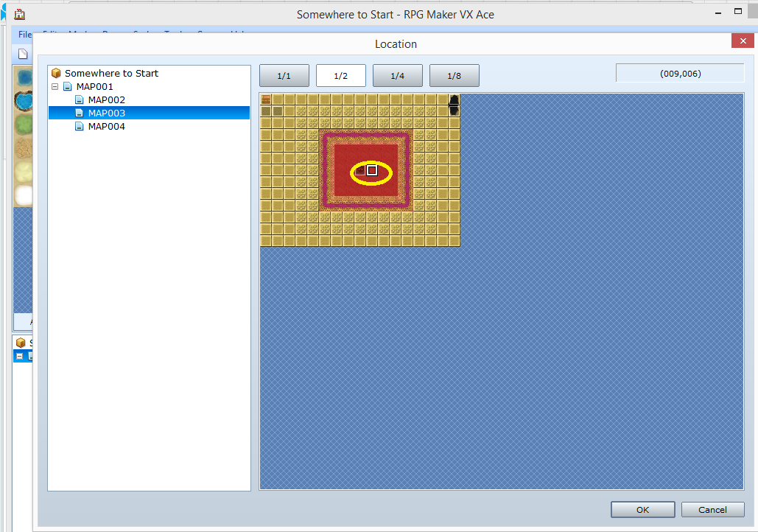Dismiss the dialog with Cancel
This screenshot has width=758, height=532.
coord(712,509)
